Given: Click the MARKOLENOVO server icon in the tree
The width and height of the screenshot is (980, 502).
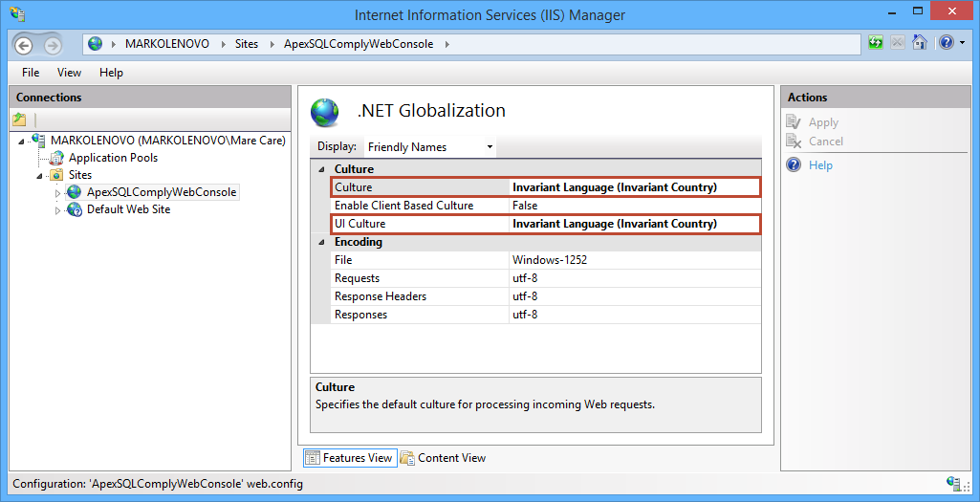Looking at the screenshot, I should (38, 140).
